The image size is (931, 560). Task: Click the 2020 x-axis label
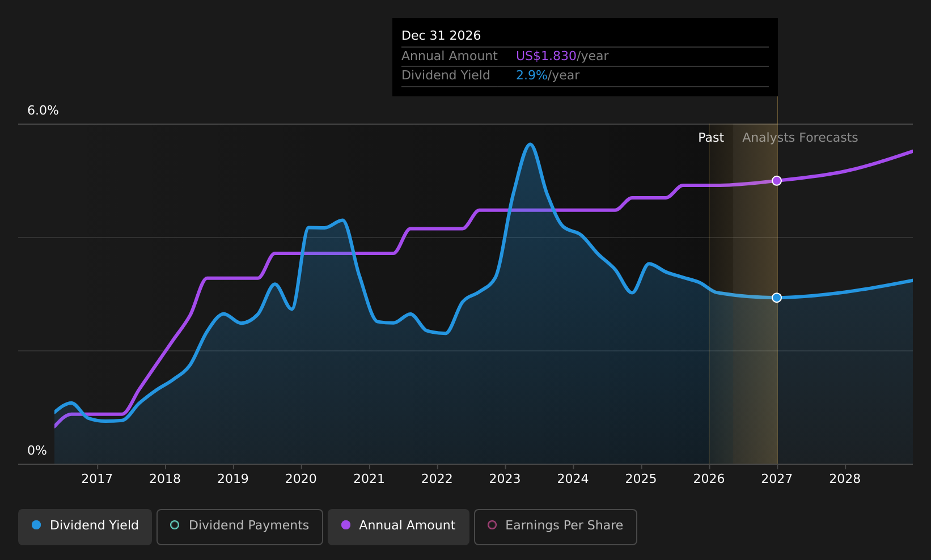[x=301, y=479]
